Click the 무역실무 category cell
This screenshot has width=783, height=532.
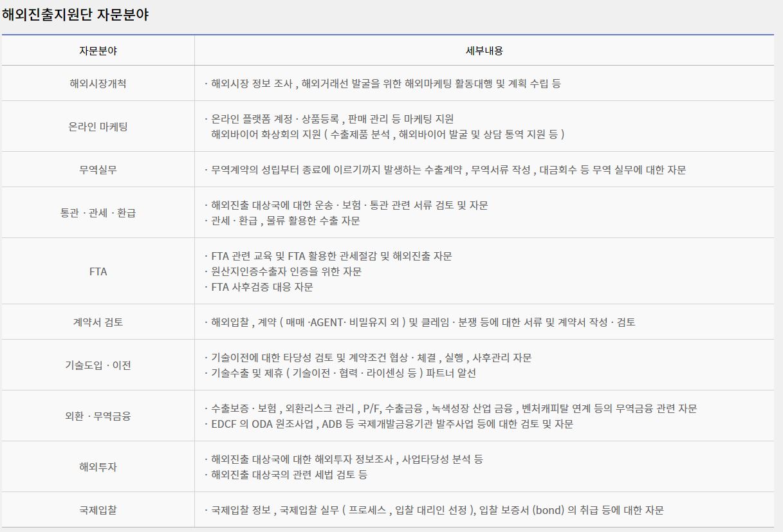[98, 170]
